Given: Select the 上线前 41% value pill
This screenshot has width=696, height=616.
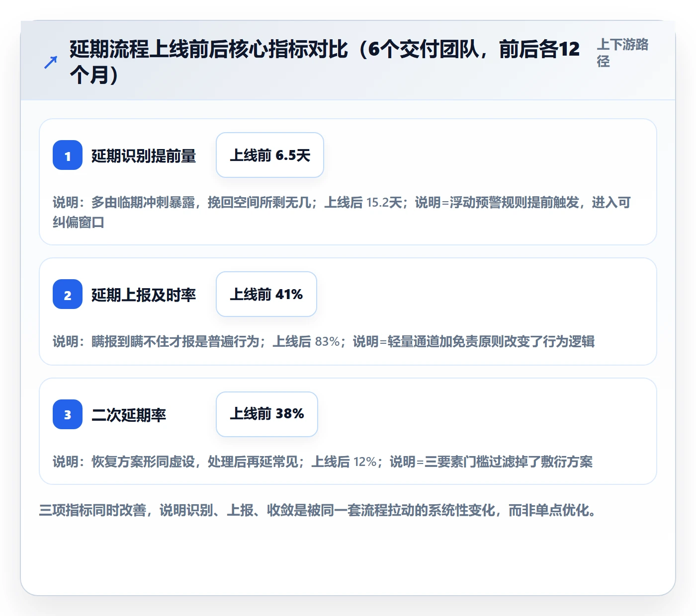Looking at the screenshot, I should (266, 294).
